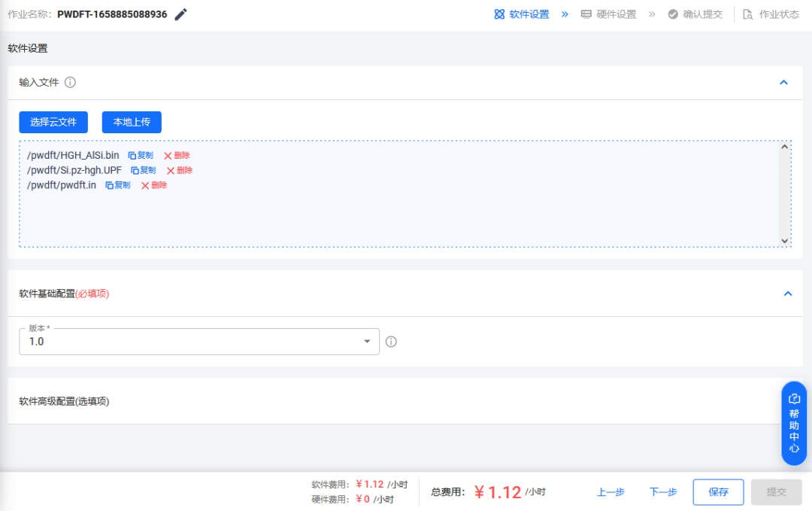Switch to the 硬件设置 step
This screenshot has width=812, height=511.
point(609,14)
